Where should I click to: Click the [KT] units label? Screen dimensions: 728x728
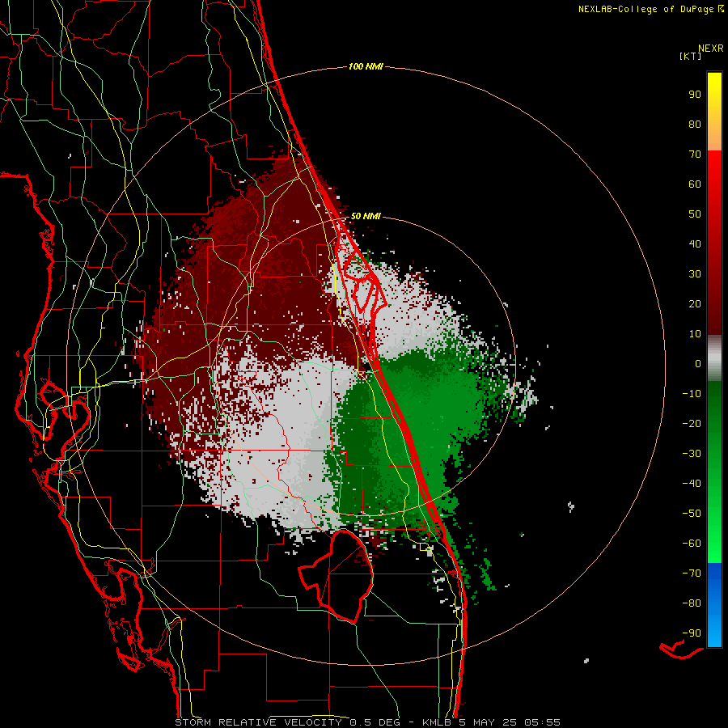[690, 56]
